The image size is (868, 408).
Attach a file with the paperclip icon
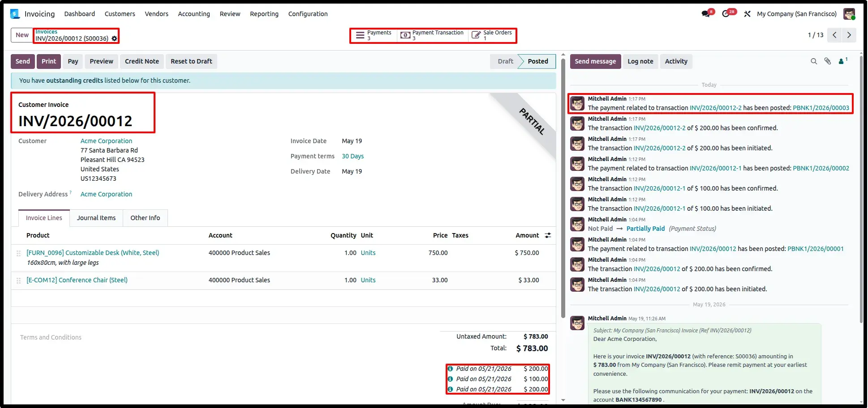click(x=828, y=61)
